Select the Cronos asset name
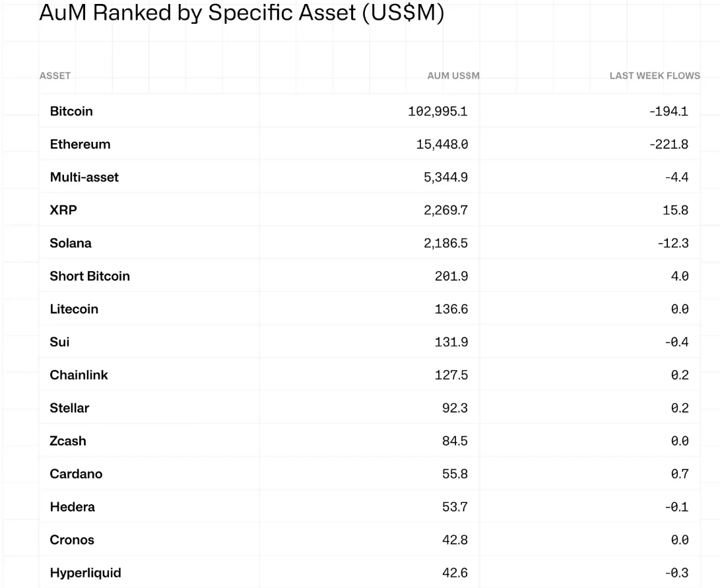720x588 pixels. pos(72,540)
